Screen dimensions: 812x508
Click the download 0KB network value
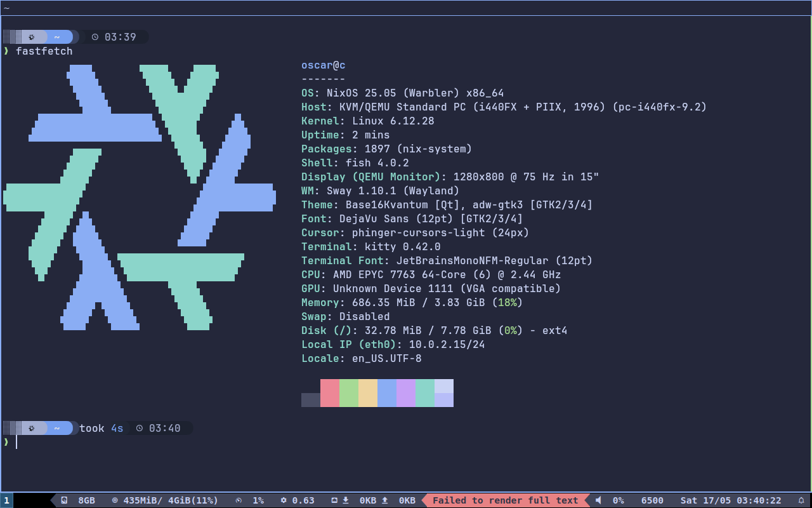[368, 500]
